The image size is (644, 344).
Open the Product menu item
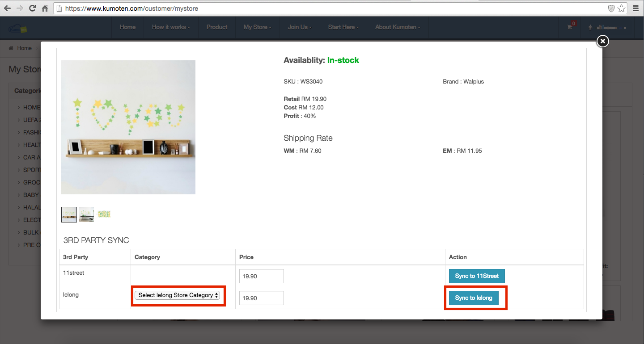(217, 27)
